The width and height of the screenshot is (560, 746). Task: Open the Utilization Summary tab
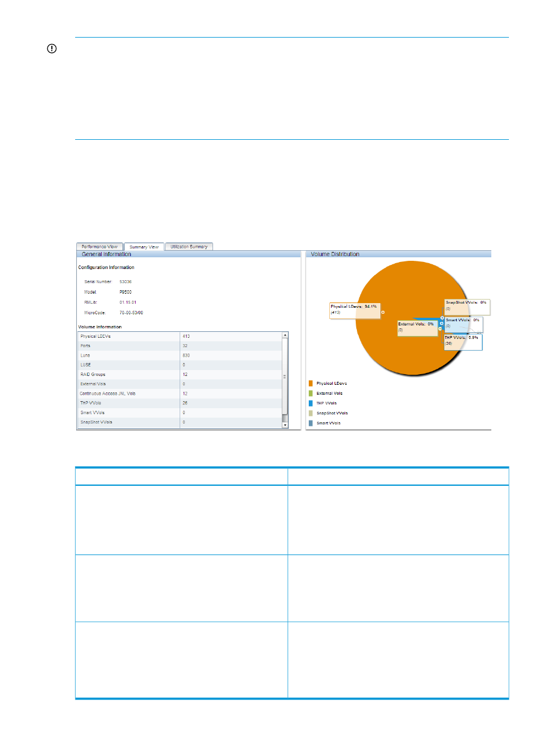tap(189, 247)
